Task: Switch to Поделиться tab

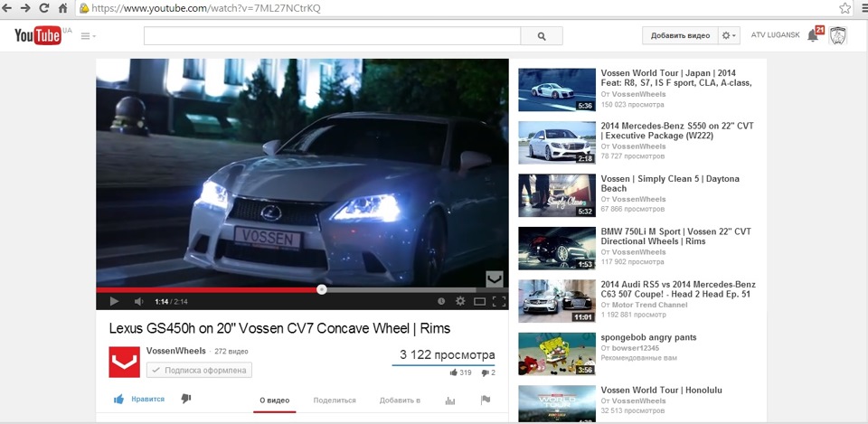Action: click(335, 400)
